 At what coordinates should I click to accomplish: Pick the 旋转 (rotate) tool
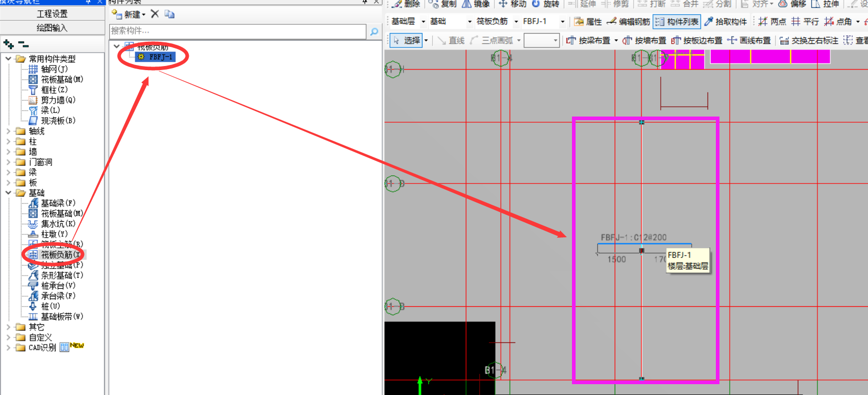tap(546, 4)
